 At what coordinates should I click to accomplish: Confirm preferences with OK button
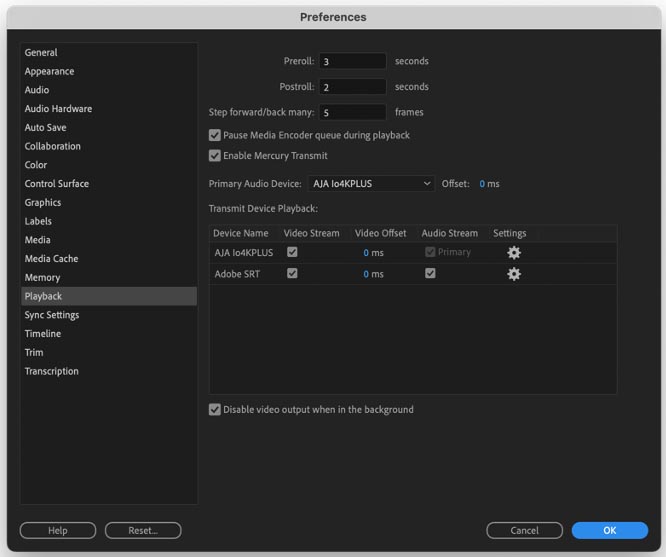(610, 530)
